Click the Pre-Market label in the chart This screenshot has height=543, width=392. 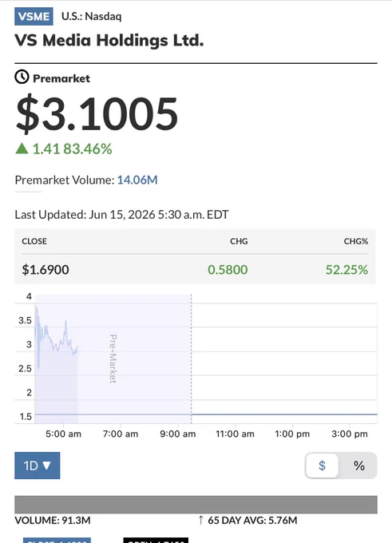point(113,359)
